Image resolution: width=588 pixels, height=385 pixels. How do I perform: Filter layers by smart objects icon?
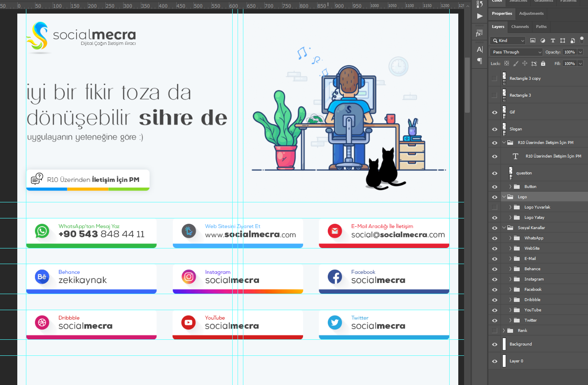point(572,40)
